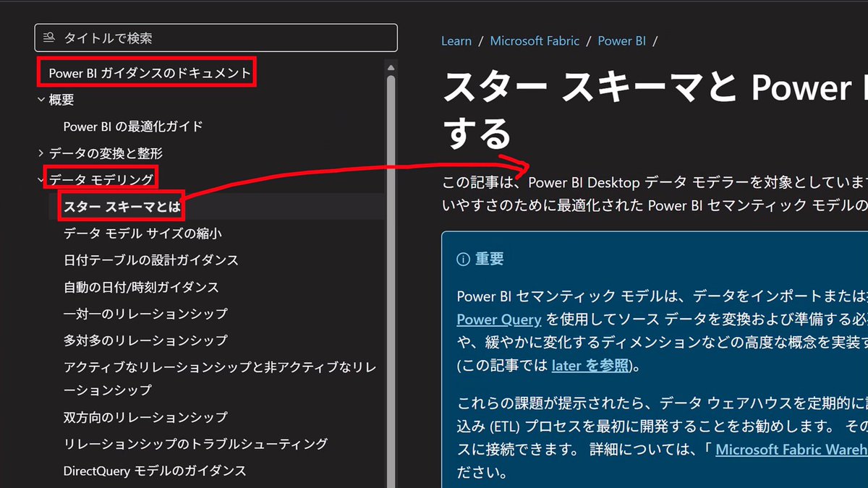The image size is (868, 488).
Task: Click the info icon in the 重要 callout
Action: [463, 259]
